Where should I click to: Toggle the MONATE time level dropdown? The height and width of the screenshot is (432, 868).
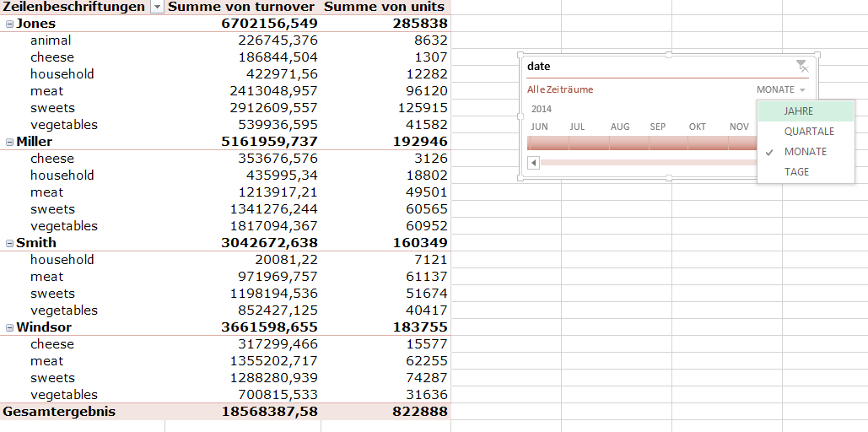(x=780, y=89)
